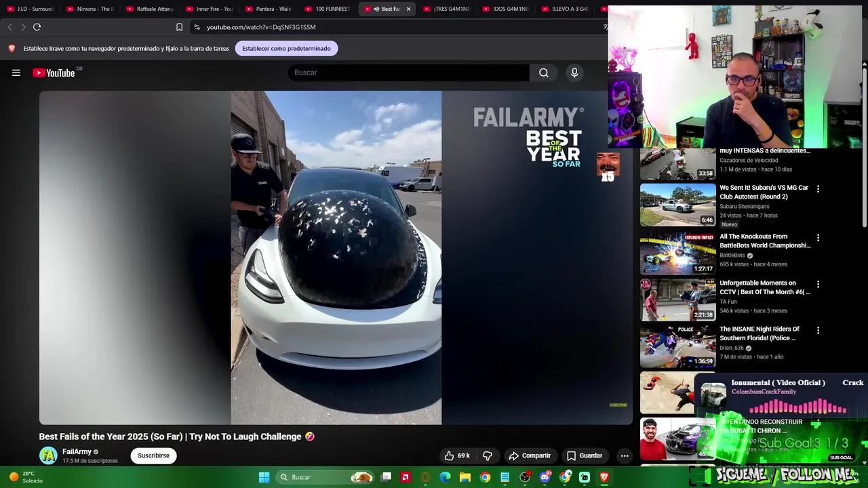Viewport: 868px width, 488px height.
Task: Switch to the Raffaele Attana tab
Action: [150, 9]
